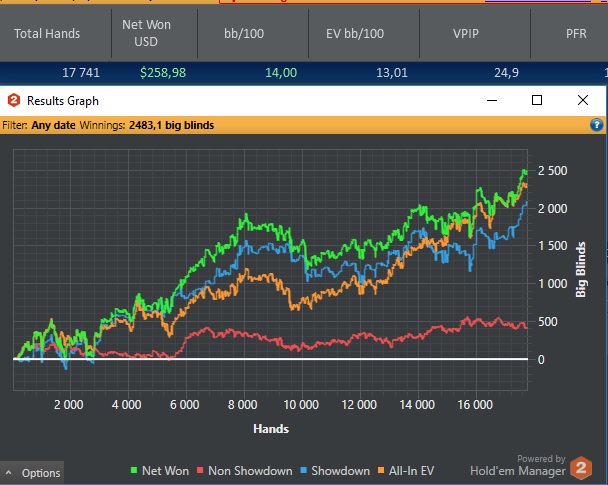Click the PFR column header
This screenshot has width=608, height=485.
(576, 33)
